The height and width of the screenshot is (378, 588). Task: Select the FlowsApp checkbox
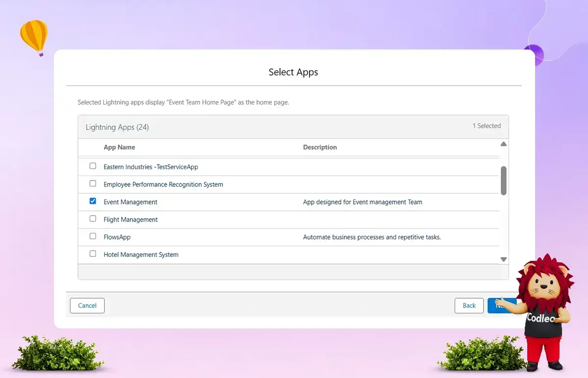[93, 236]
